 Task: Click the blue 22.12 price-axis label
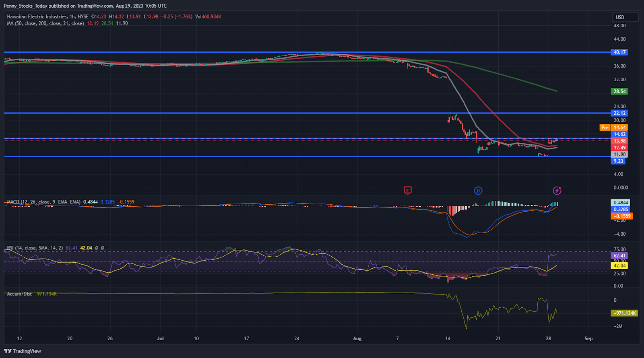pyautogui.click(x=619, y=113)
